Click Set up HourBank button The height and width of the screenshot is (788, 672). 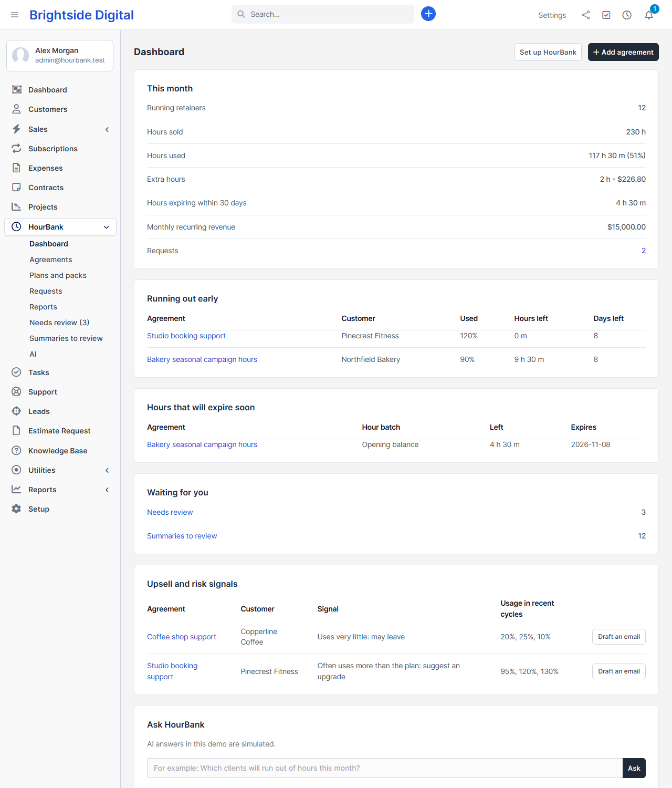pyautogui.click(x=548, y=52)
